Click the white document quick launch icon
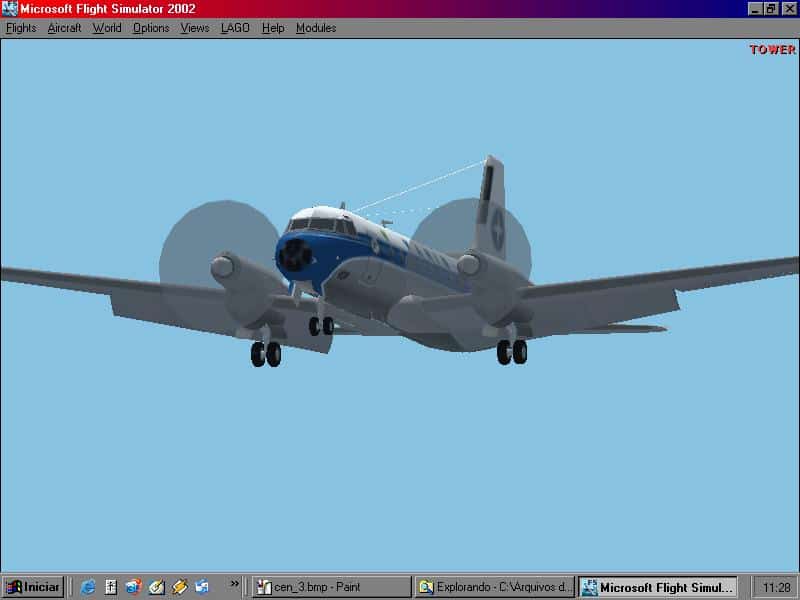This screenshot has width=800, height=600. (111, 587)
